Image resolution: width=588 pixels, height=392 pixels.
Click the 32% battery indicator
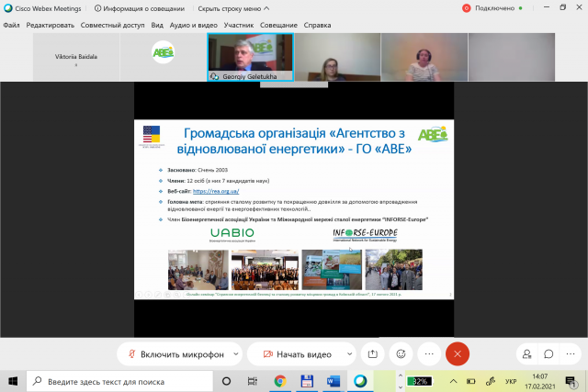(420, 382)
